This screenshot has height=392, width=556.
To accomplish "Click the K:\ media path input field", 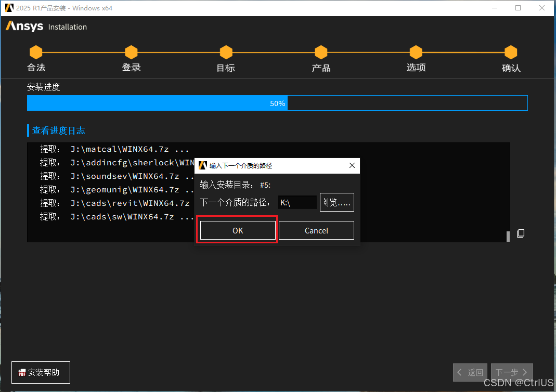I will [297, 202].
